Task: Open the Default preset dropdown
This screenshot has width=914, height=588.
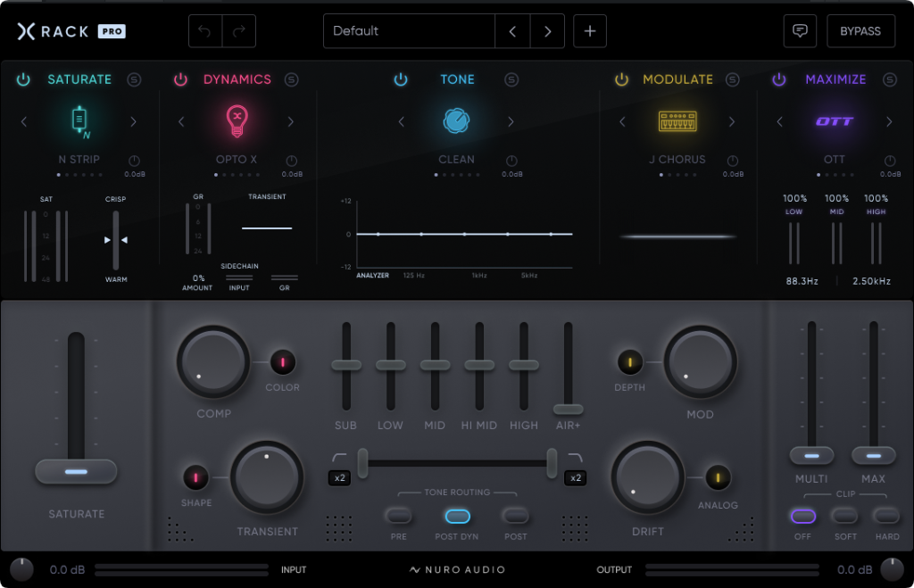Action: click(409, 31)
